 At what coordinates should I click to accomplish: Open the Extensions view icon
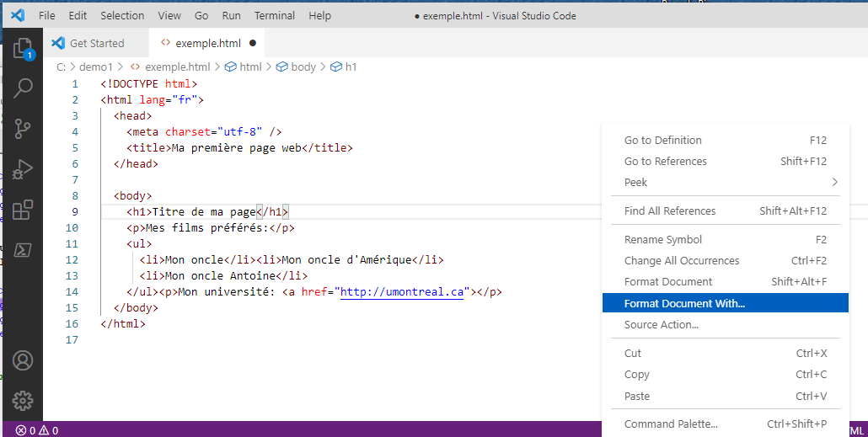(x=23, y=211)
